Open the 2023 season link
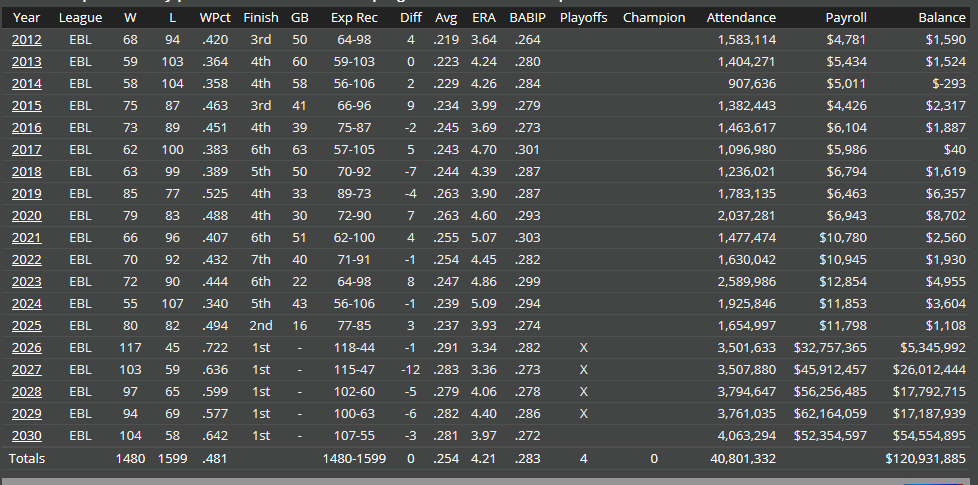 point(26,282)
